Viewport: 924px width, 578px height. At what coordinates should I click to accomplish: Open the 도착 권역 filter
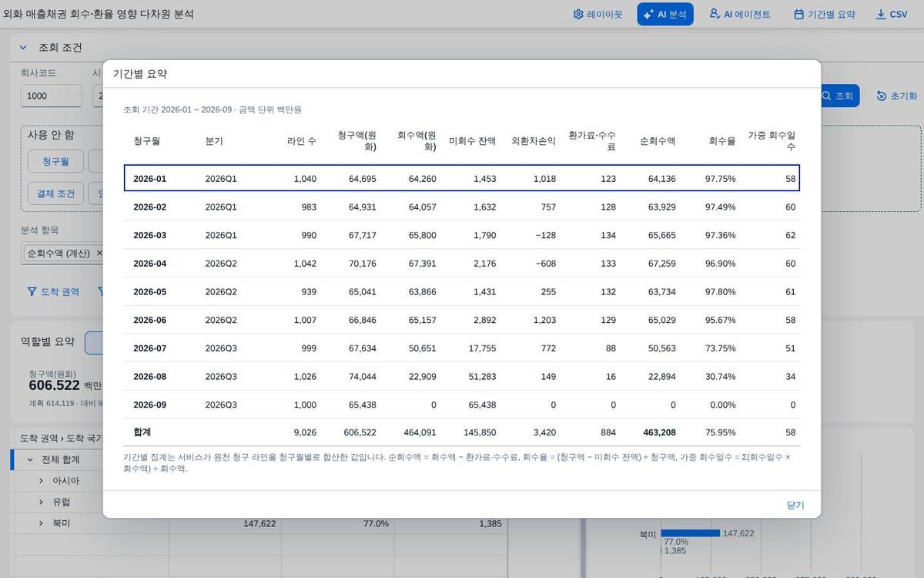[53, 291]
